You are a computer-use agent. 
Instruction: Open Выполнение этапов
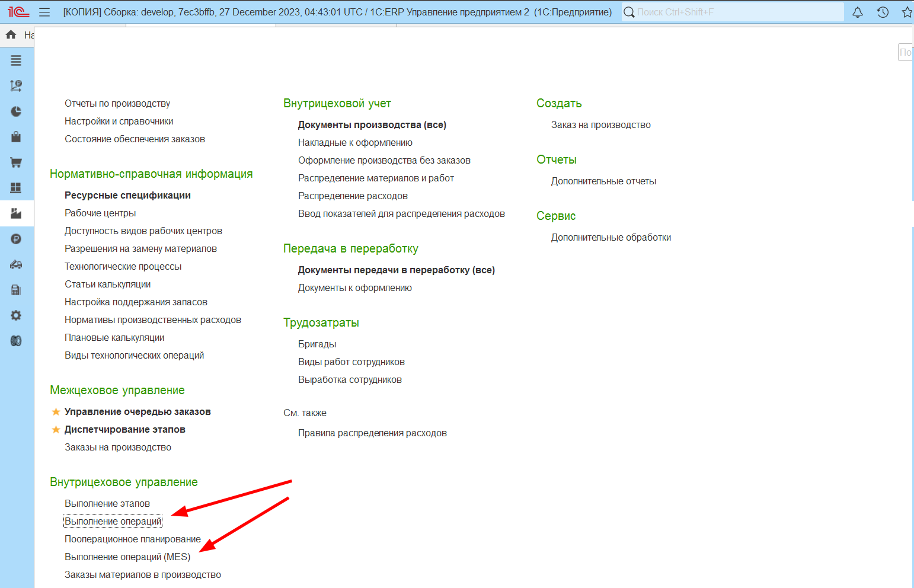tap(107, 503)
